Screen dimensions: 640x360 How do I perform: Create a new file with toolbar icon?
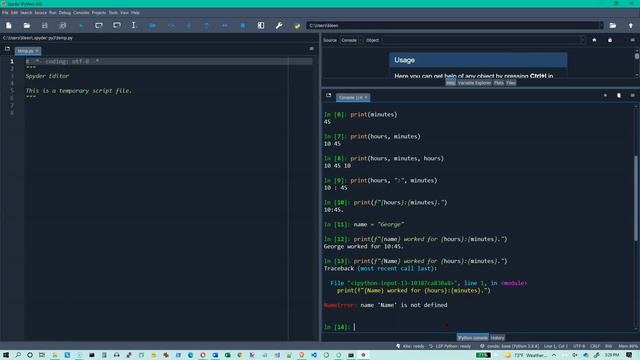tap(9, 25)
